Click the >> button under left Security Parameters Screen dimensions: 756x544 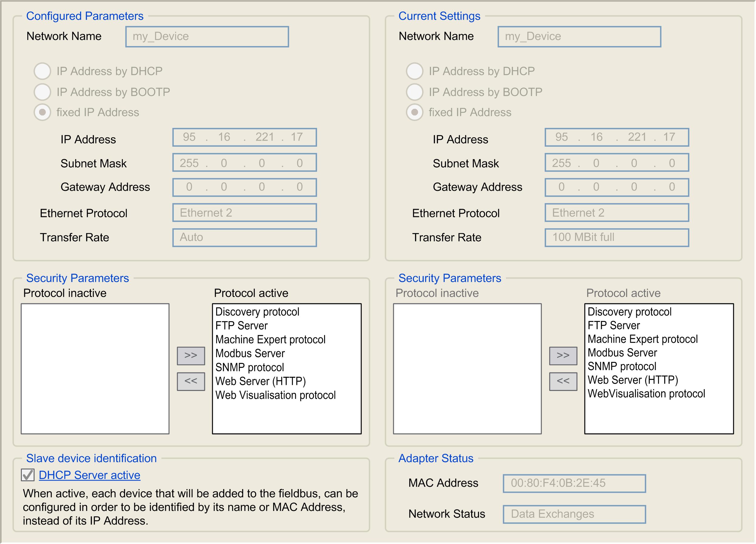point(191,356)
